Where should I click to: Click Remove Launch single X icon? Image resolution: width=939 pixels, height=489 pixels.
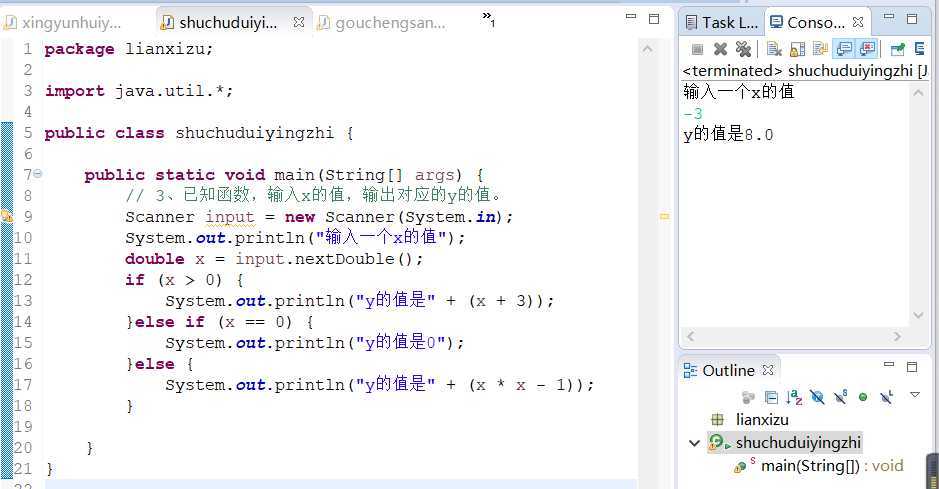(x=721, y=49)
